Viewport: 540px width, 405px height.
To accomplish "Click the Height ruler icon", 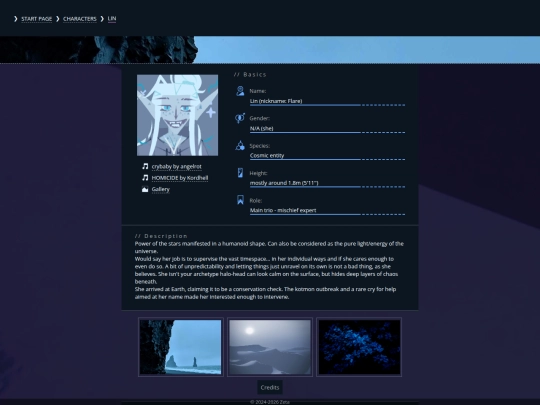I will pos(240,173).
